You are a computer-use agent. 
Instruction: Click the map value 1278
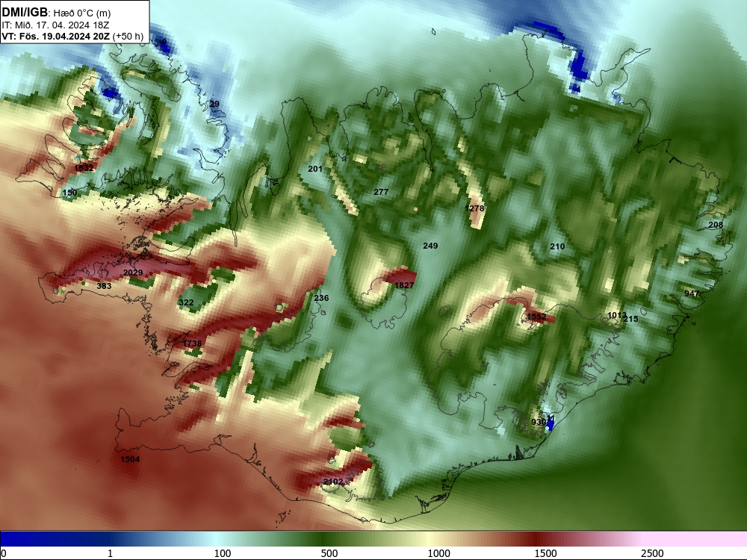474,208
